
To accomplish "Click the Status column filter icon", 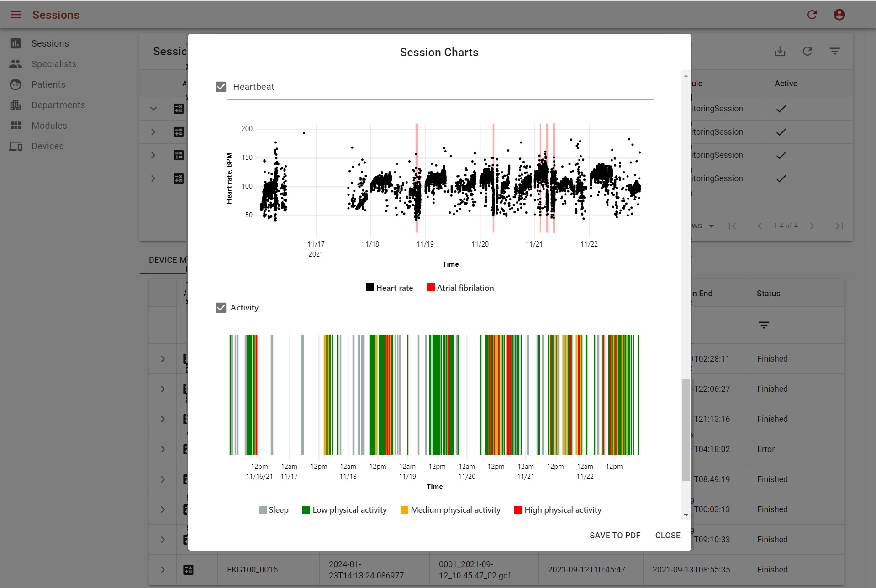I will (764, 325).
